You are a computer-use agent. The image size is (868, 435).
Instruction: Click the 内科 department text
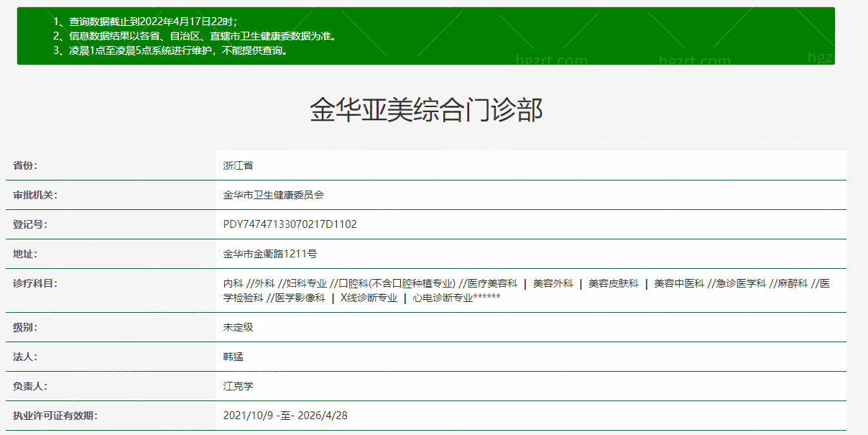[x=234, y=283]
